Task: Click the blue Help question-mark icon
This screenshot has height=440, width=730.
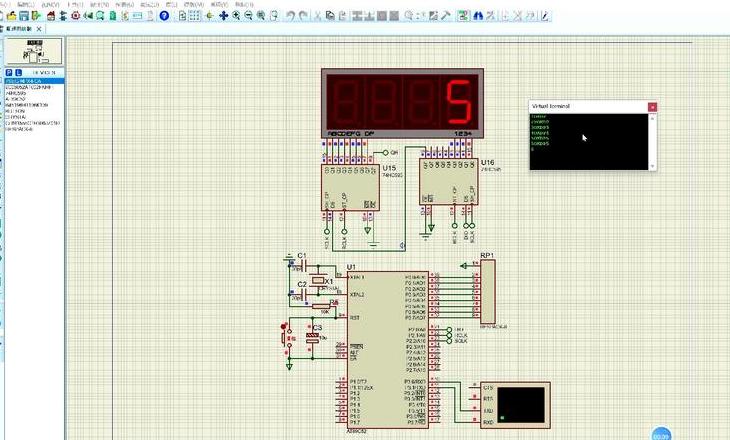Action: pyautogui.click(x=164, y=16)
